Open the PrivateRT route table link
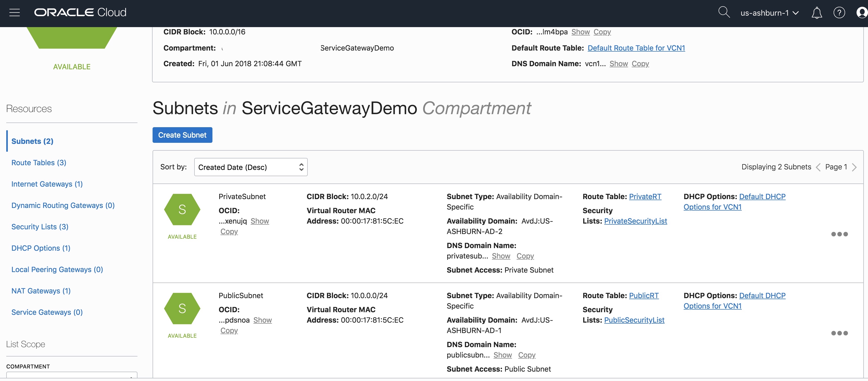The width and height of the screenshot is (868, 381). tap(645, 196)
